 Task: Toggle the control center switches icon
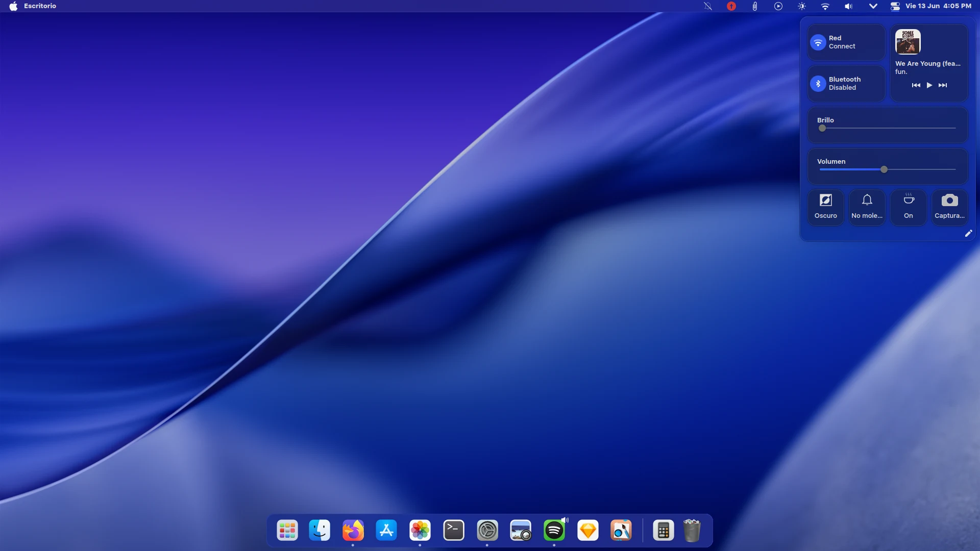[x=895, y=6]
